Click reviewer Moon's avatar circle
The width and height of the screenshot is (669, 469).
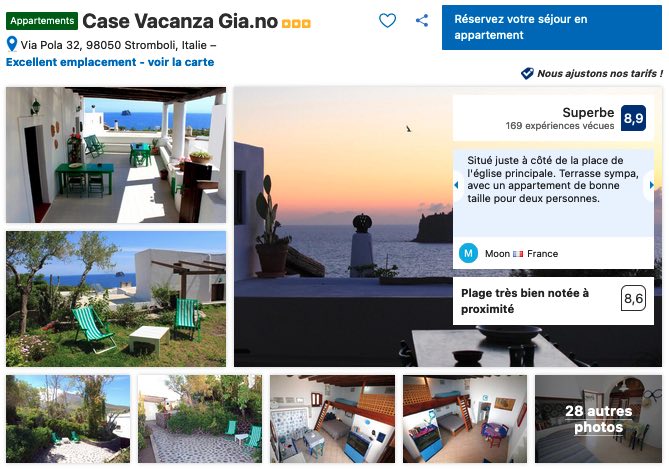(468, 253)
